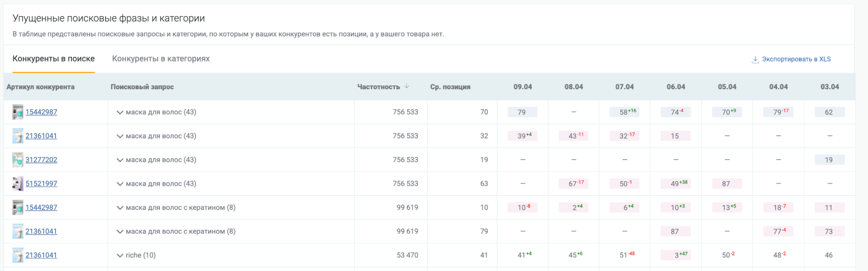The height and width of the screenshot is (271, 868).
Task: Click product thumbnail for article 51521997
Action: coord(18,183)
